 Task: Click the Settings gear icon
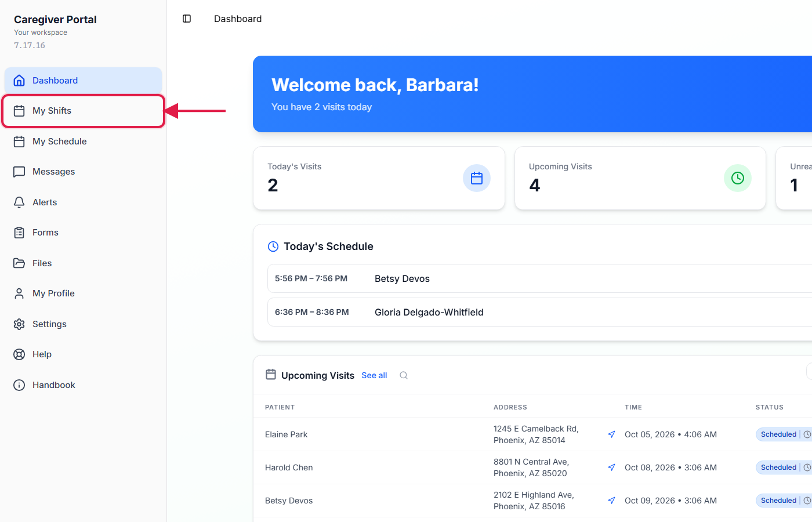click(19, 324)
